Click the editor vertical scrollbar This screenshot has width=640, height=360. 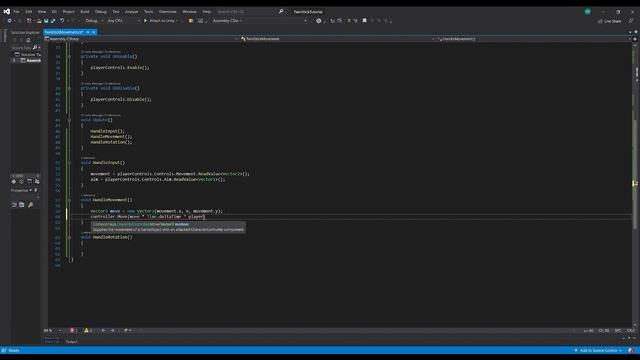(x=635, y=184)
